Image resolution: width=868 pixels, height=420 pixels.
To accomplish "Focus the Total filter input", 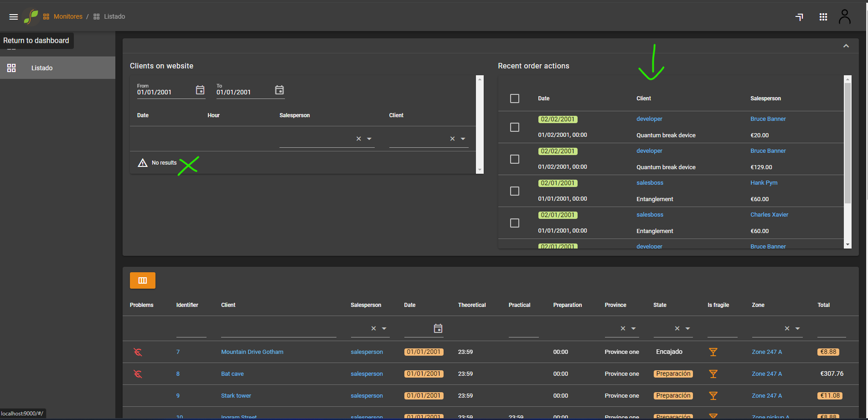I will point(832,329).
